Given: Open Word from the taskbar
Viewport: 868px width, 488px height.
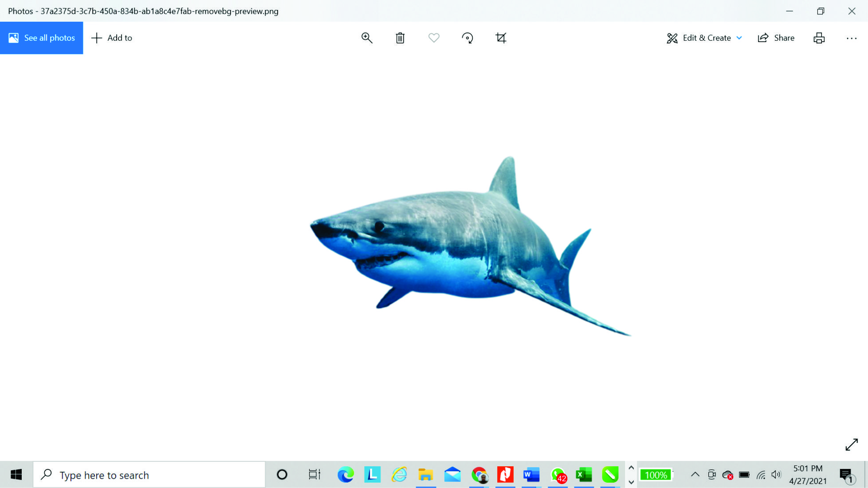Looking at the screenshot, I should 531,475.
